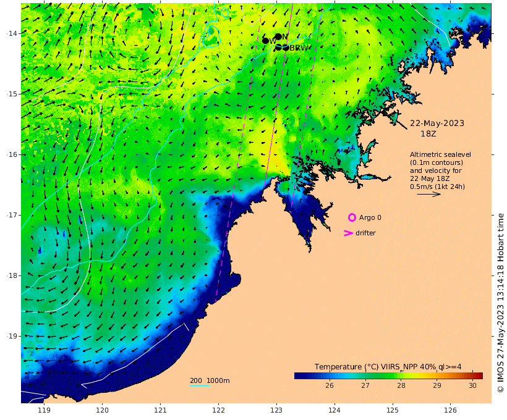Click the '0.5m/s (1kt 24h)' scale text
This screenshot has width=507, height=420.
(x=438, y=187)
